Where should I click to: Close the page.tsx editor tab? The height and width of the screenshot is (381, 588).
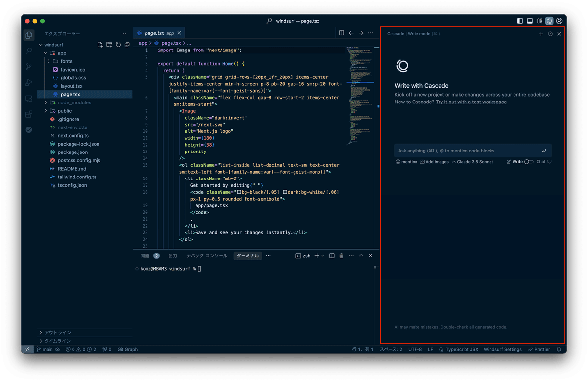pos(179,33)
